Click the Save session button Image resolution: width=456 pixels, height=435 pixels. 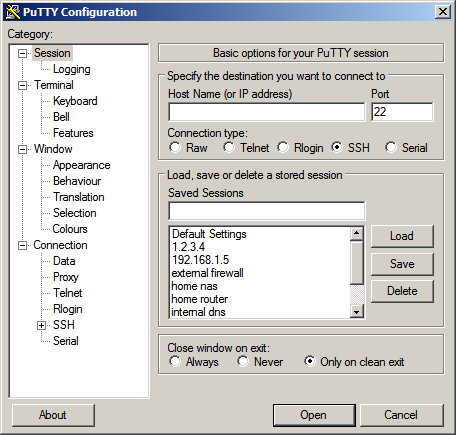tap(402, 264)
